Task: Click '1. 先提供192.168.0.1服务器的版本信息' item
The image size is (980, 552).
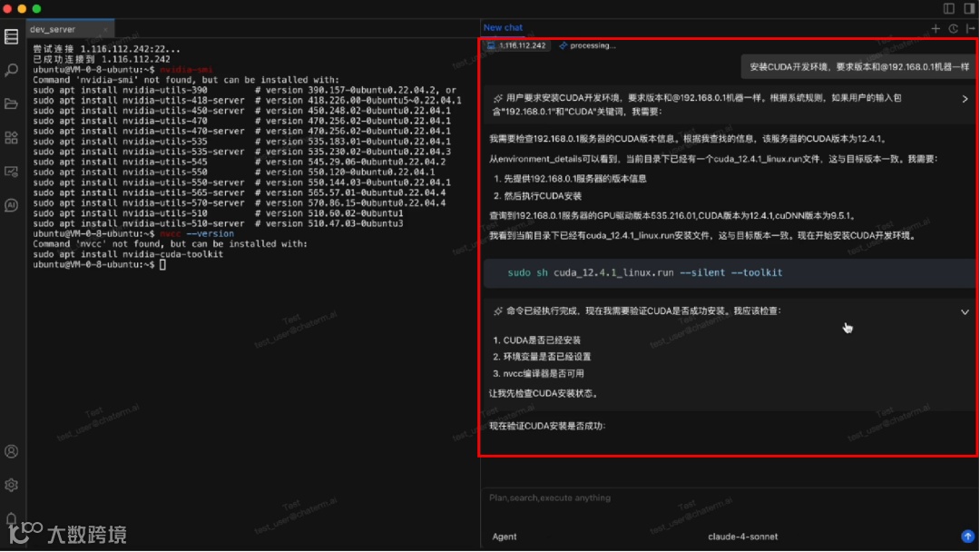Action: pyautogui.click(x=570, y=179)
